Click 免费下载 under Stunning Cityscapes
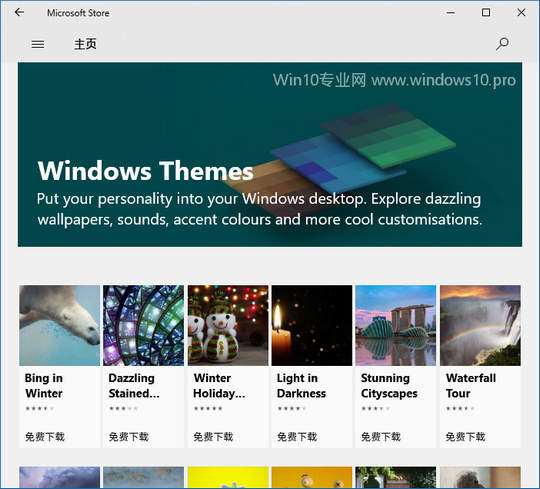 pyautogui.click(x=381, y=437)
